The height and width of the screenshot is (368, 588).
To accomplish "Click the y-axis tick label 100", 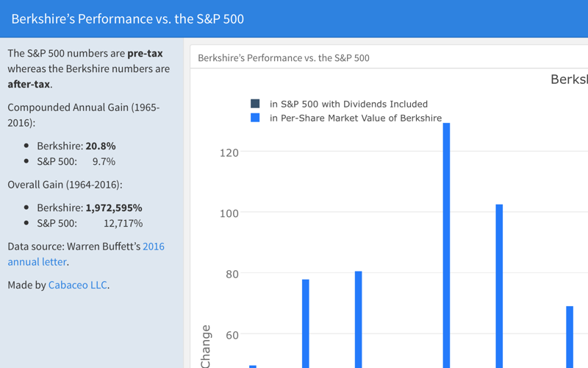I will 229,213.
